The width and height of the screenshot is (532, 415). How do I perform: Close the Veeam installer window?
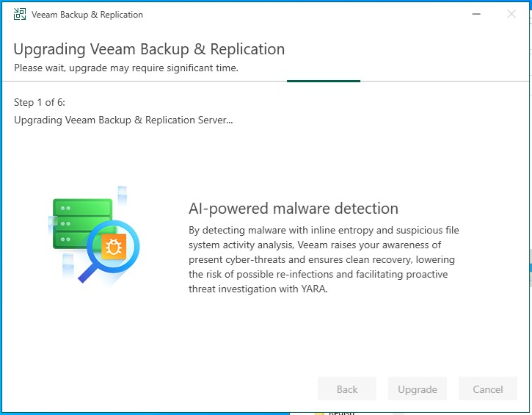pyautogui.click(x=511, y=14)
